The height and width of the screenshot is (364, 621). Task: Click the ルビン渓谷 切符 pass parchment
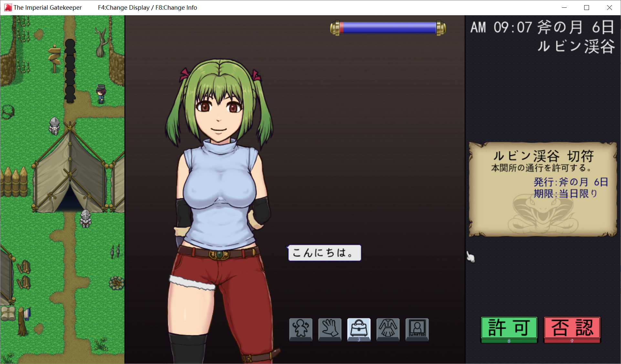(x=543, y=189)
